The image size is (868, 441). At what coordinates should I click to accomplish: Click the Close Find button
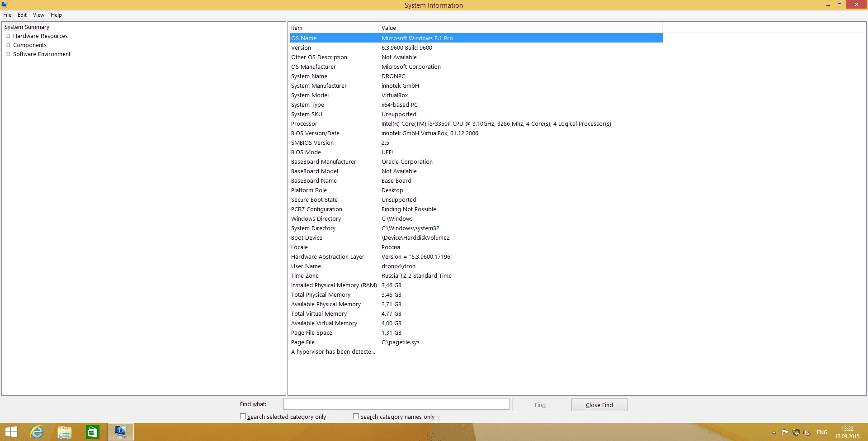tap(599, 405)
